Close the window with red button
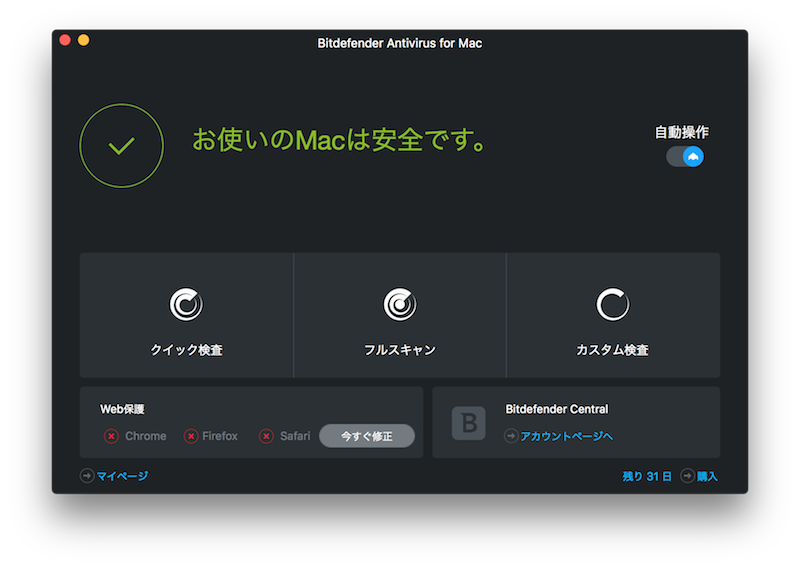Screen dimensions: 800x568 click(x=65, y=40)
